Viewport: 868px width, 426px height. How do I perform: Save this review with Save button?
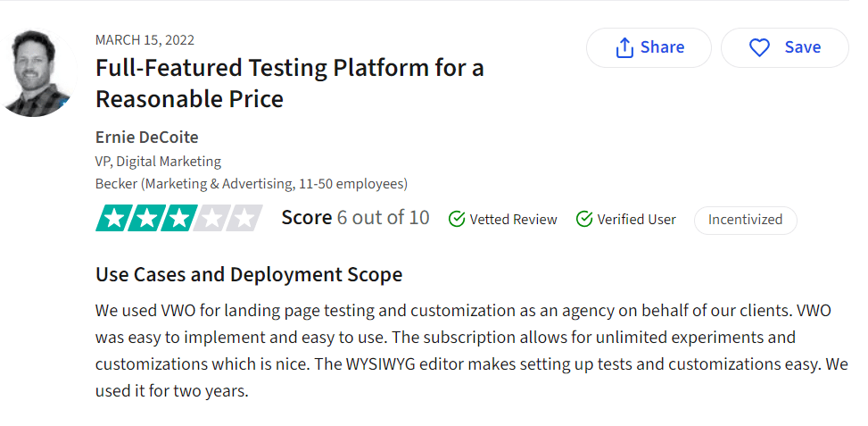[x=784, y=47]
